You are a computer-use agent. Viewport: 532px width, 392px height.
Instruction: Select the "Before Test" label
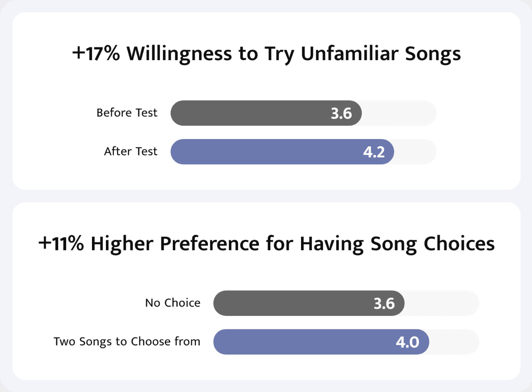(127, 113)
